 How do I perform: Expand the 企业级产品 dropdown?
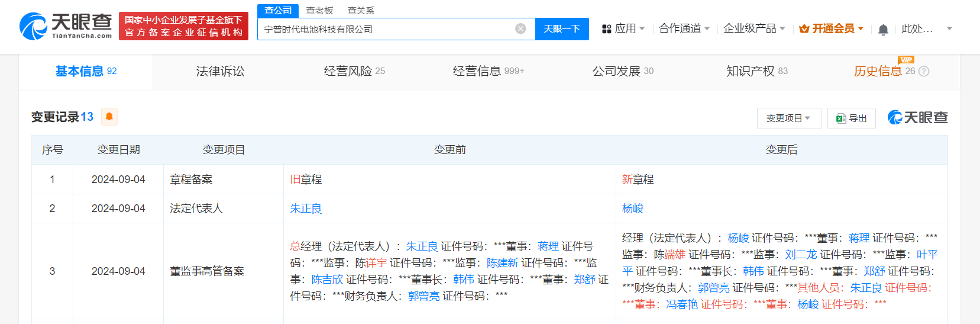[x=753, y=29]
